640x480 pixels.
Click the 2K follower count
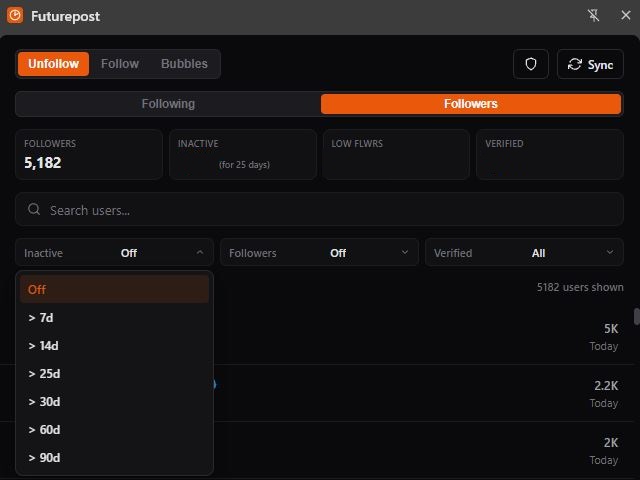tap(611, 442)
